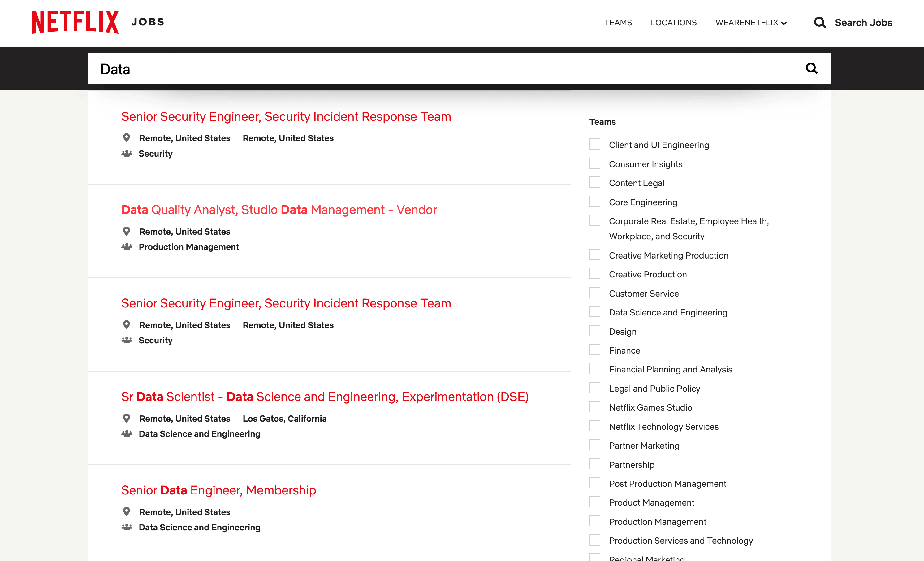Open Data Quality Analyst, Studio Data Management job
Screen dimensions: 924x561
pos(279,210)
